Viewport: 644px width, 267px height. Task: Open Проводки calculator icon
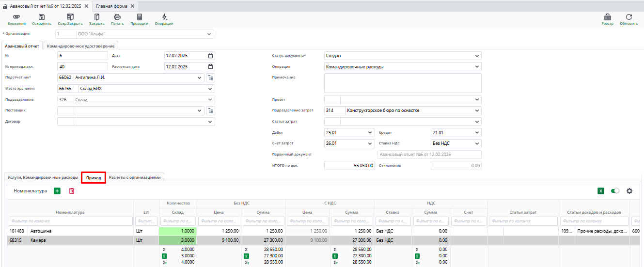coord(139,17)
